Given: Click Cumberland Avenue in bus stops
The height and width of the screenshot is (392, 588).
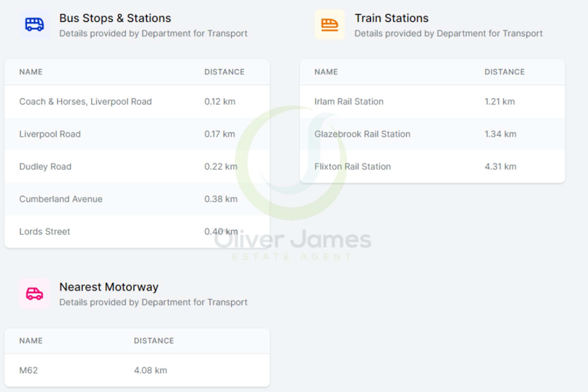Looking at the screenshot, I should coord(61,199).
